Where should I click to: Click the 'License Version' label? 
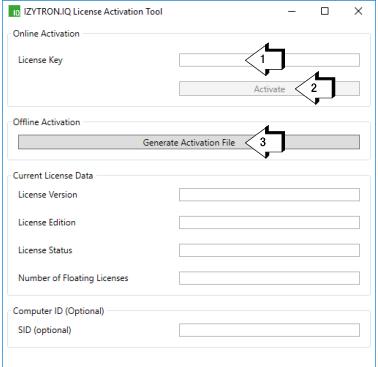coord(48,195)
